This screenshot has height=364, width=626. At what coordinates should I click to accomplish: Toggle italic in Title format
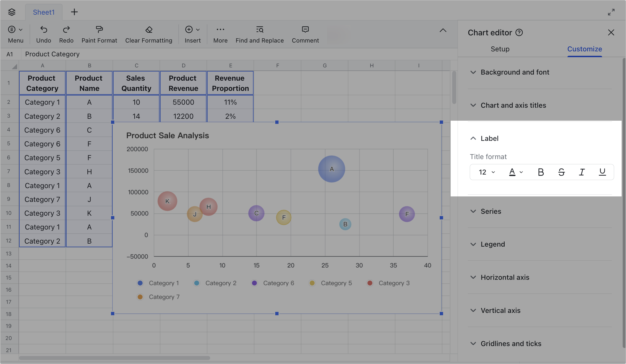(582, 172)
